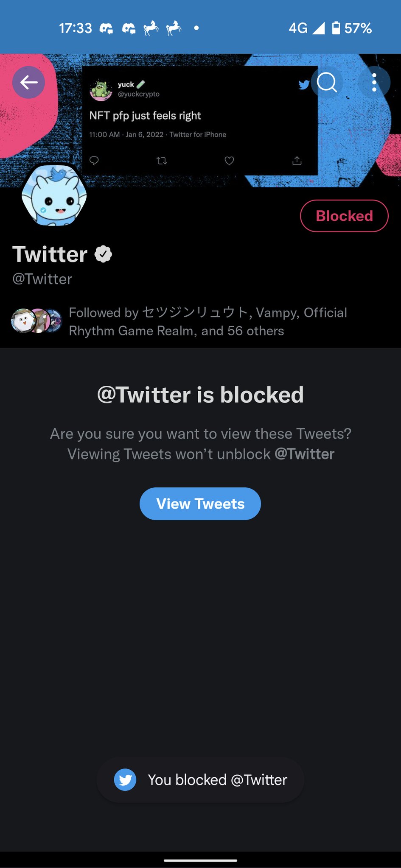This screenshot has height=868, width=401.
Task: Tap the heart like icon in banner
Action: tap(229, 161)
